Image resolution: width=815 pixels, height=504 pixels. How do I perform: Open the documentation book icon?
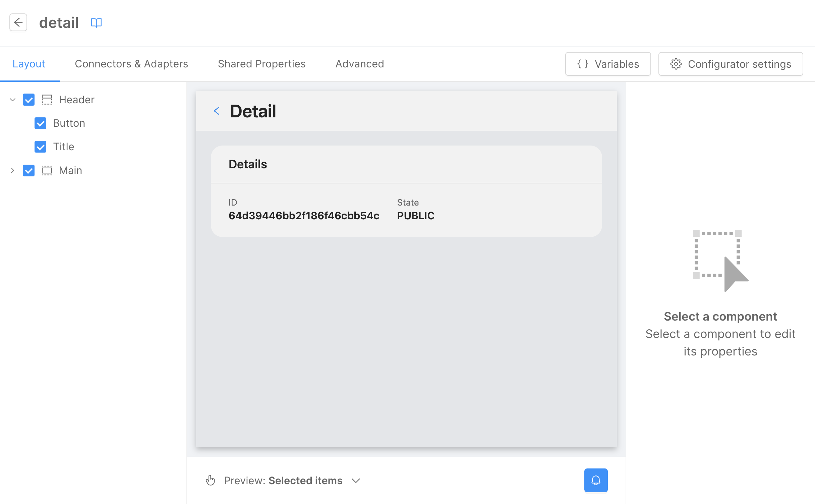(96, 22)
